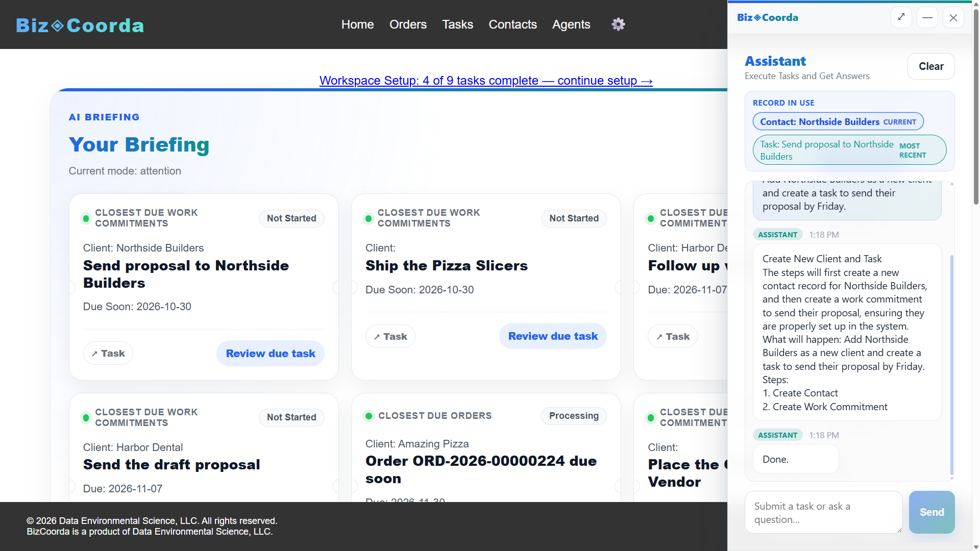The image size is (980, 551).
Task: Review due task for Ship the Pizza Slicers
Action: pyautogui.click(x=553, y=336)
